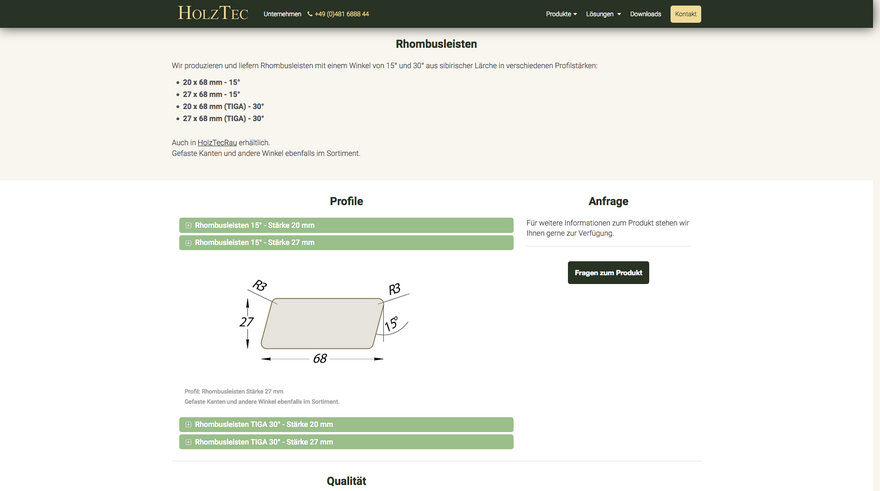Click plus icon beside TIGA 30° Stärke 20 mm
Image resolution: width=880 pixels, height=491 pixels.
tap(188, 425)
